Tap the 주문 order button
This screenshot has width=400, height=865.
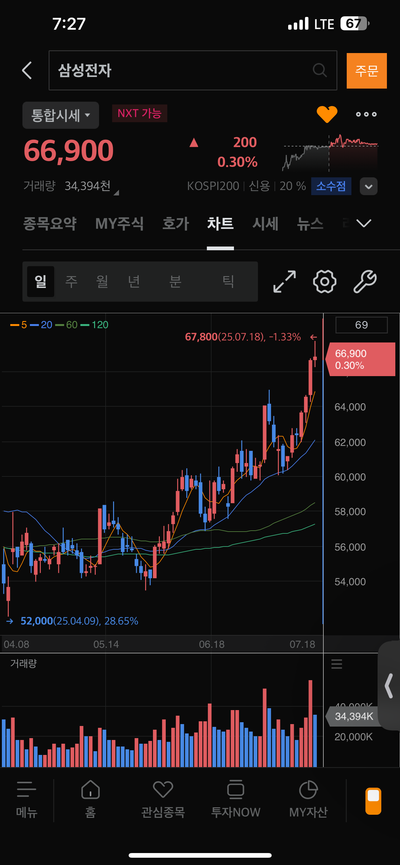click(366, 71)
